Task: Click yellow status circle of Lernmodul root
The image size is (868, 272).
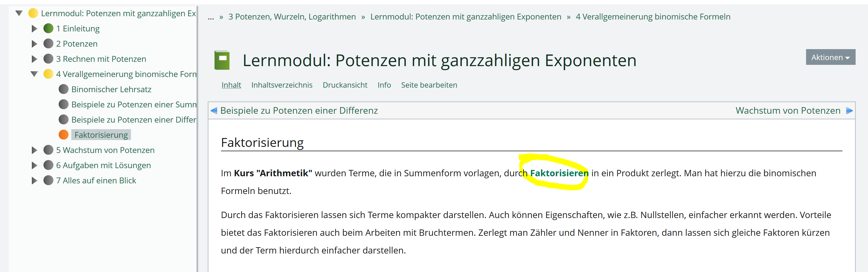Action: pos(33,13)
